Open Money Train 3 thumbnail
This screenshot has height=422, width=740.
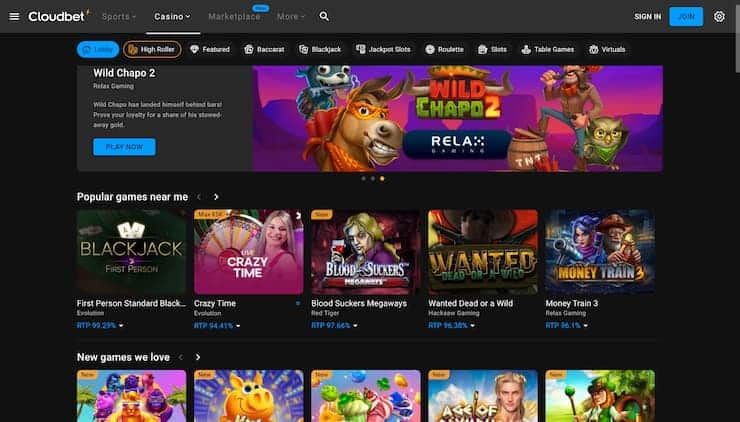(600, 252)
